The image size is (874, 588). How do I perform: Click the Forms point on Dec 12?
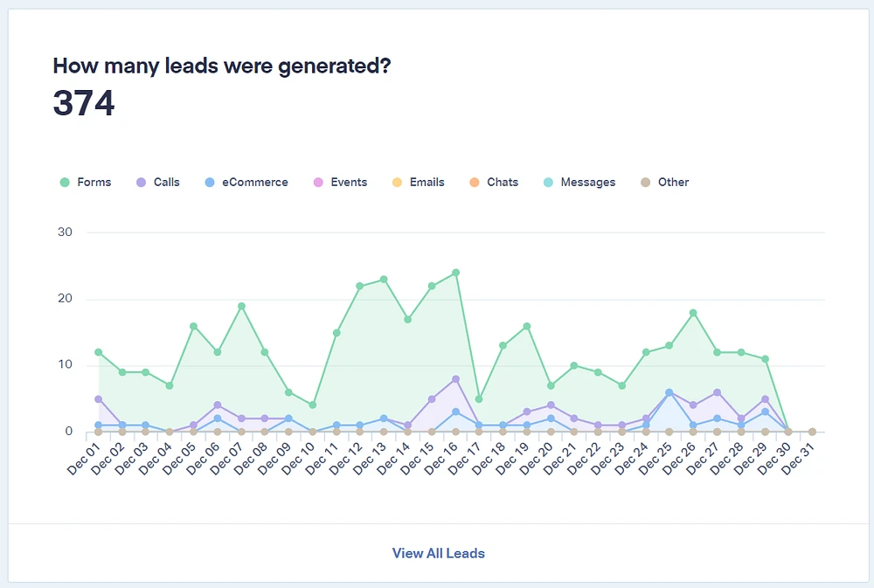360,285
